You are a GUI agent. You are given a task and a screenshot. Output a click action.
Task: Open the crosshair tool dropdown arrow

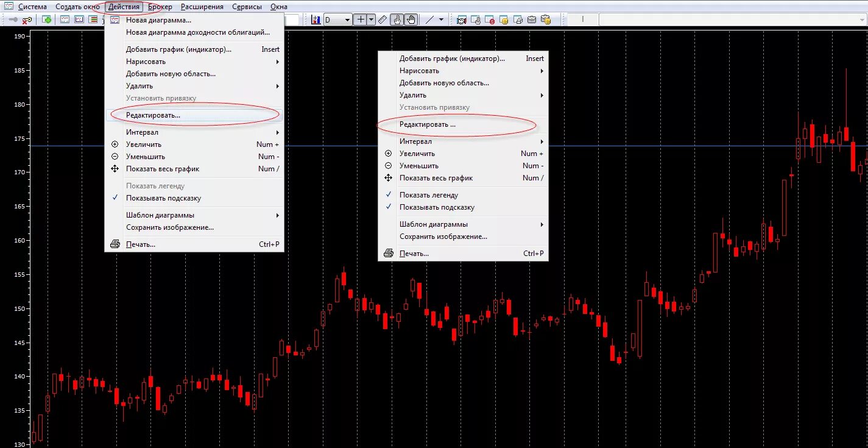(x=371, y=20)
